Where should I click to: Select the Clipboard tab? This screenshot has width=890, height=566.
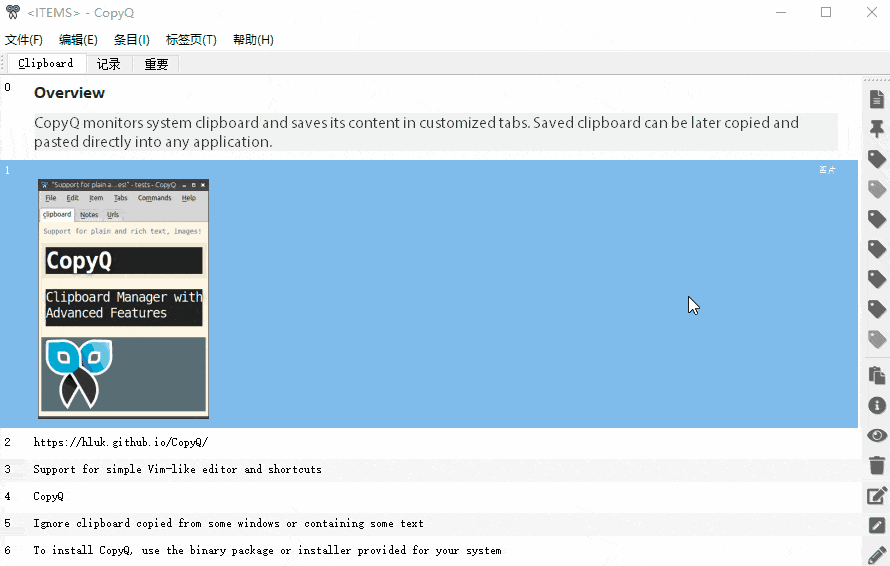45,63
